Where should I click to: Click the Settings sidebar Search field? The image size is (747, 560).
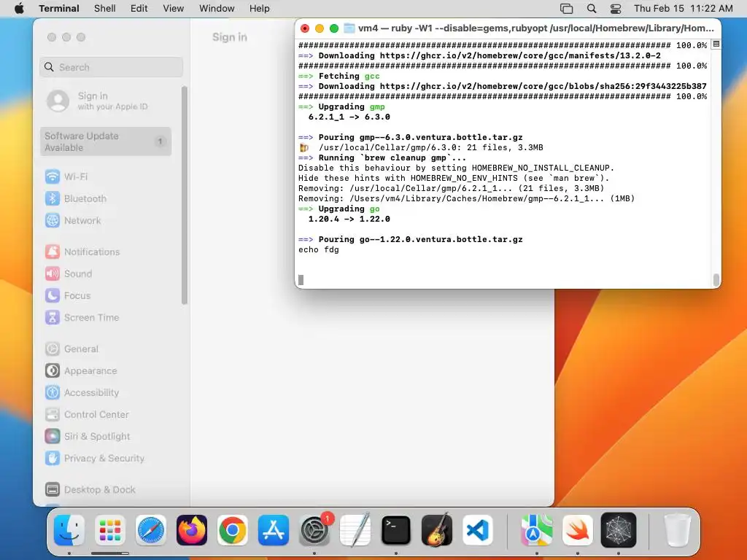(x=112, y=67)
